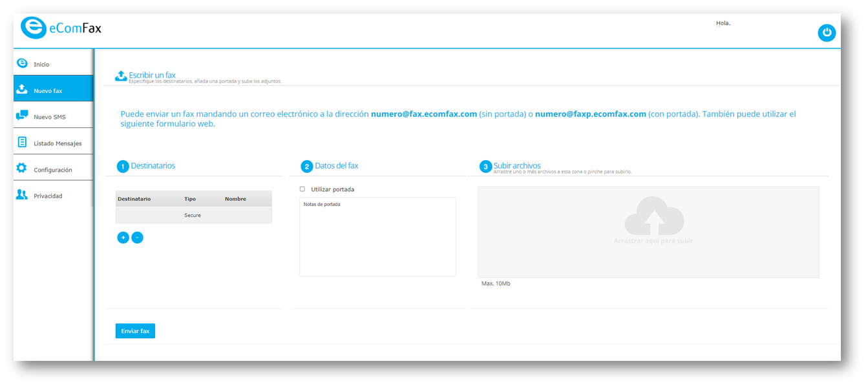Enable the Utilizar portada checkbox
The height and width of the screenshot is (388, 868).
click(302, 189)
